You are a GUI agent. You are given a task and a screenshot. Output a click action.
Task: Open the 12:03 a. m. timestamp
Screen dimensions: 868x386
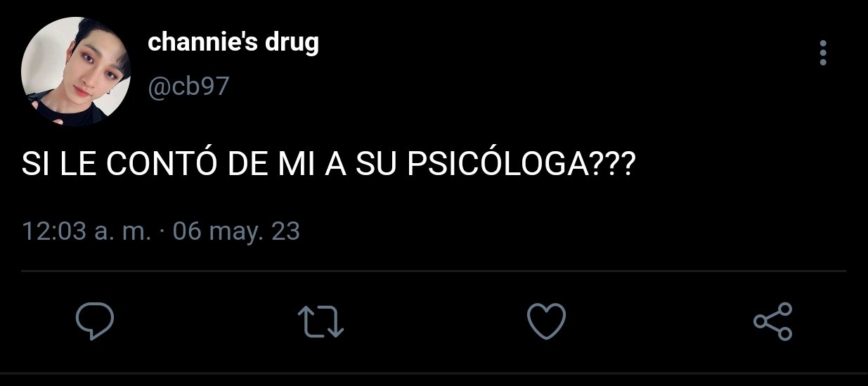click(x=86, y=231)
